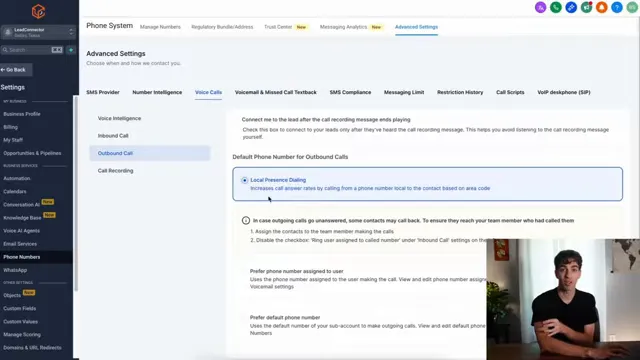Select Call Recording in side list
The height and width of the screenshot is (360, 640).
(150, 171)
